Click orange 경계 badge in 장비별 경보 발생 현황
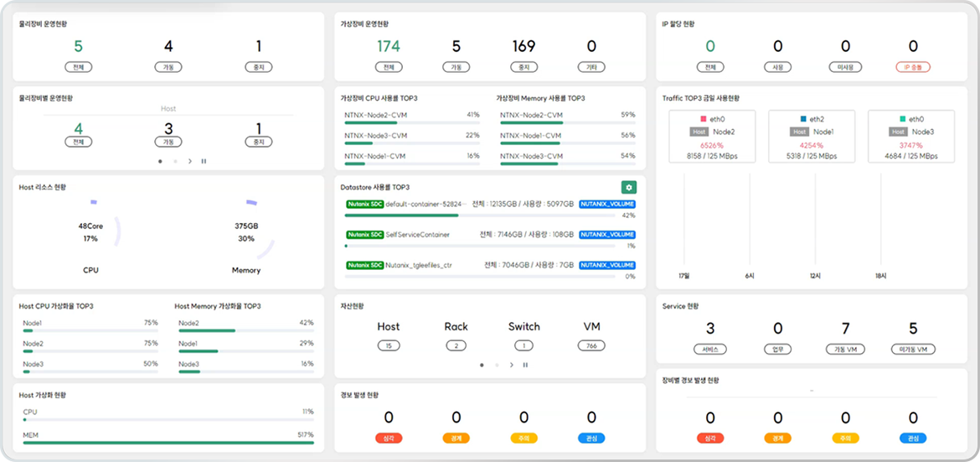This screenshot has height=462, width=980. click(x=777, y=439)
